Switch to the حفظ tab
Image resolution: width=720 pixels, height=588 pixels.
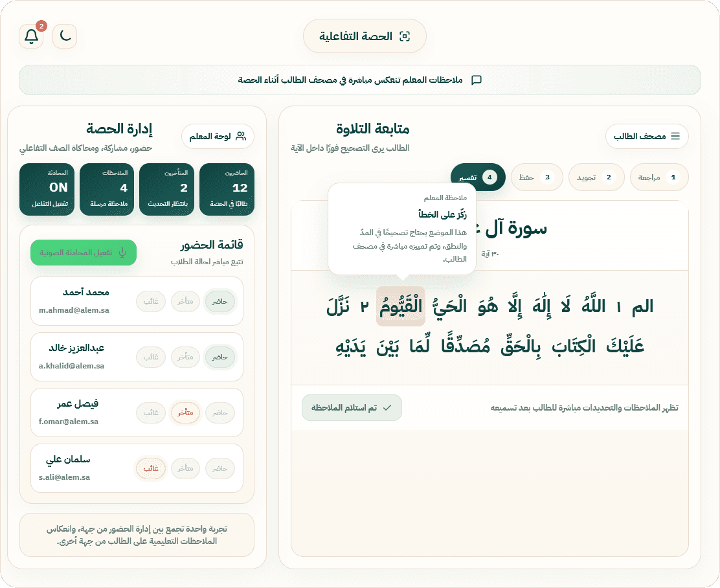pyautogui.click(x=537, y=177)
